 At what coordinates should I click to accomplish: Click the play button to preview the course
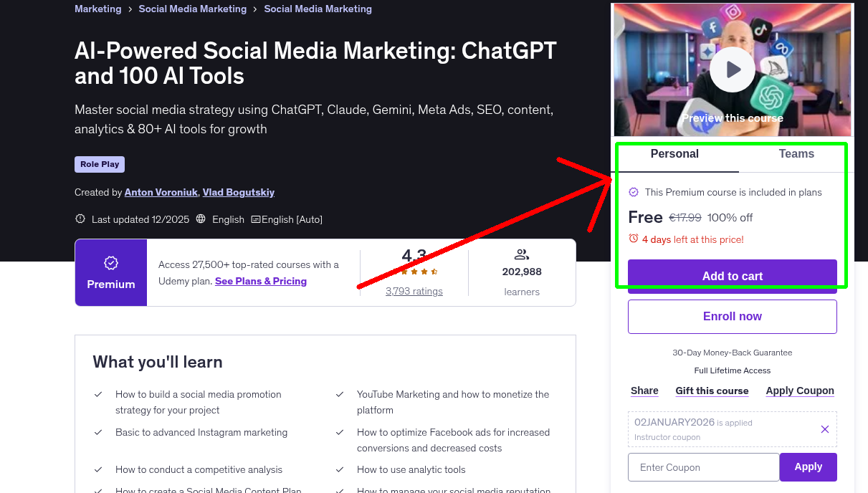pos(732,69)
